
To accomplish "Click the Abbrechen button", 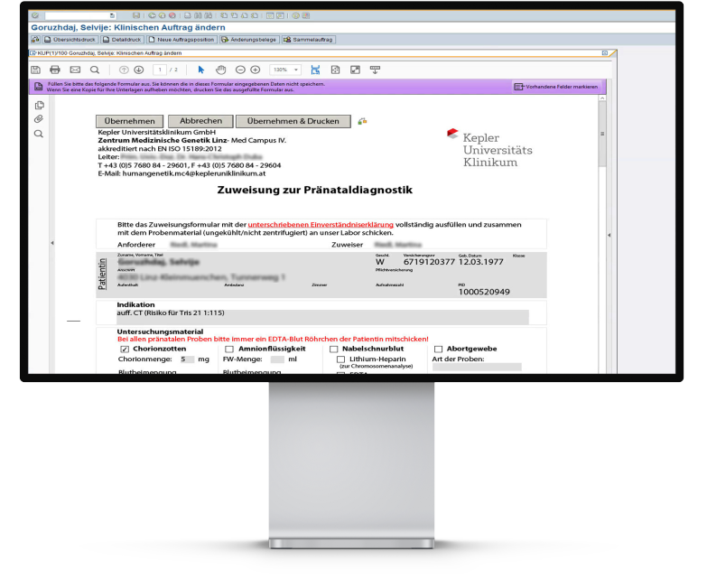I will 200,121.
